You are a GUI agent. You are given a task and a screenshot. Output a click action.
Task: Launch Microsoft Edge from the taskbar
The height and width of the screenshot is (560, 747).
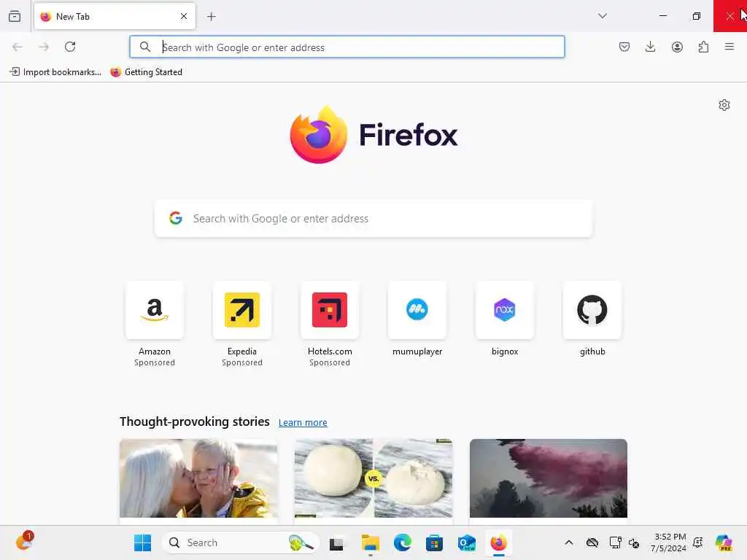point(403,542)
